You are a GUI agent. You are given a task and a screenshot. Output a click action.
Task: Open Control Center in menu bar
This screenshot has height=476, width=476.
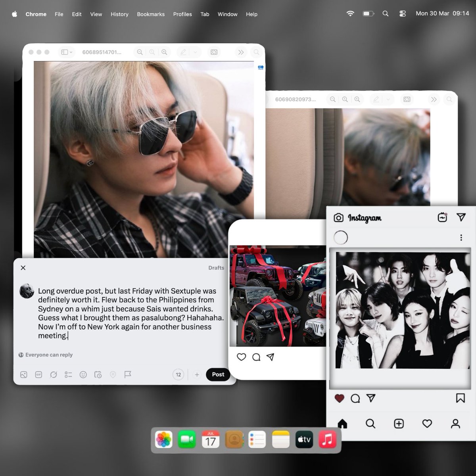click(402, 13)
